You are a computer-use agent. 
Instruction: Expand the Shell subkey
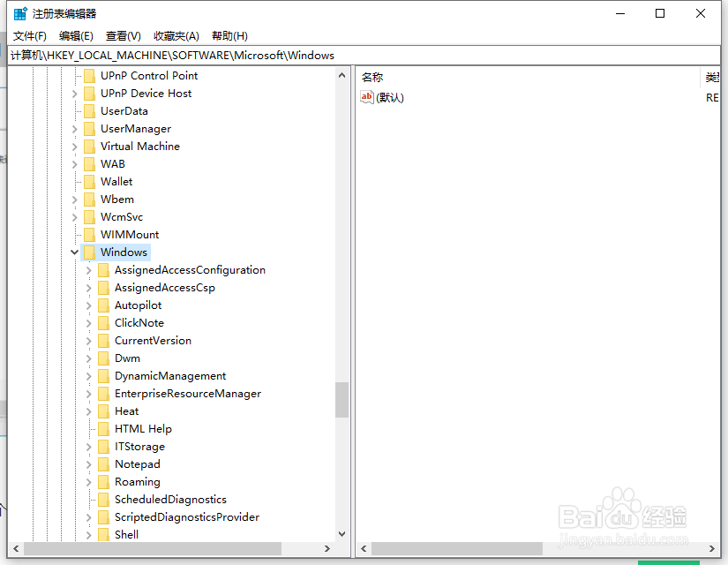[x=89, y=535]
